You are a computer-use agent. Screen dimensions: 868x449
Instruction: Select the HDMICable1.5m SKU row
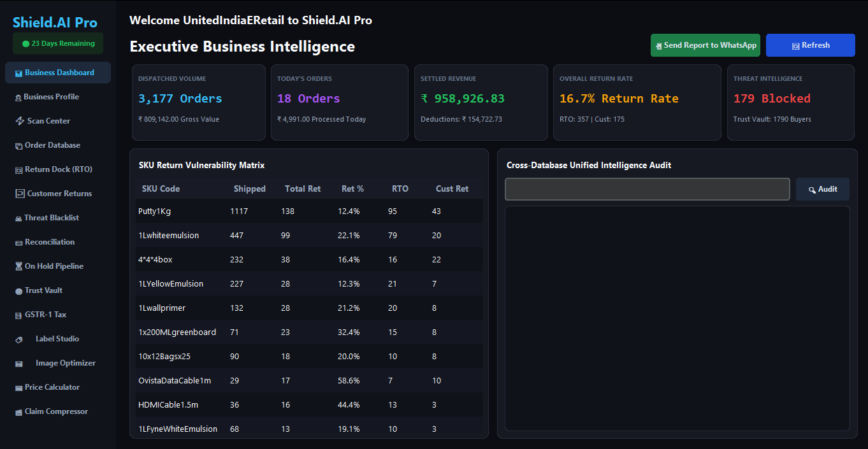pos(308,404)
